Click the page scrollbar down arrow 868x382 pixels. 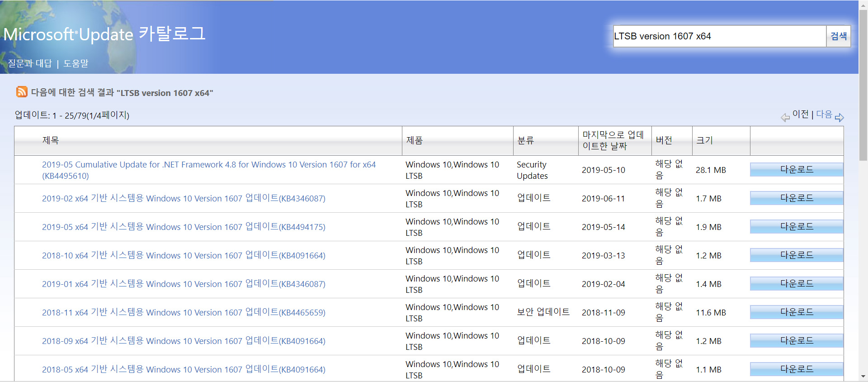coord(863,377)
